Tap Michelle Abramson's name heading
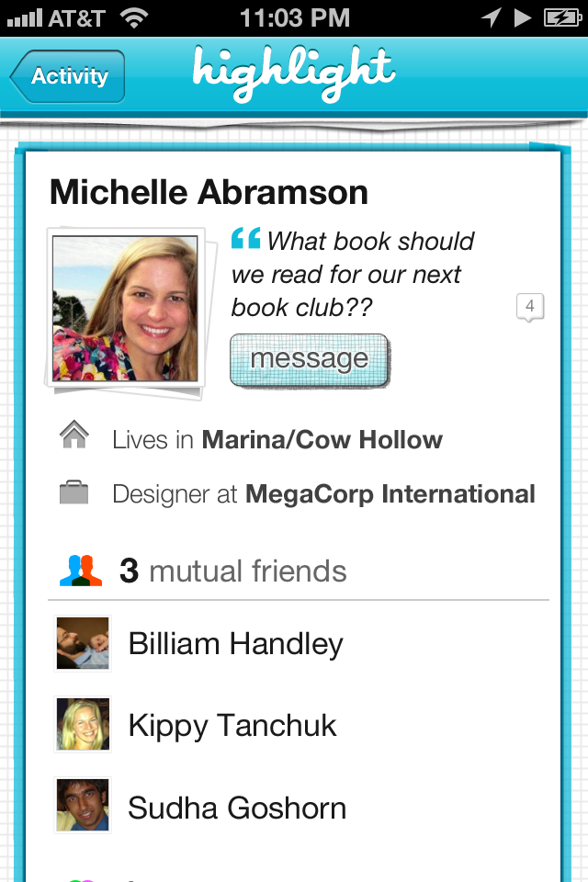Image resolution: width=588 pixels, height=882 pixels. 209,192
